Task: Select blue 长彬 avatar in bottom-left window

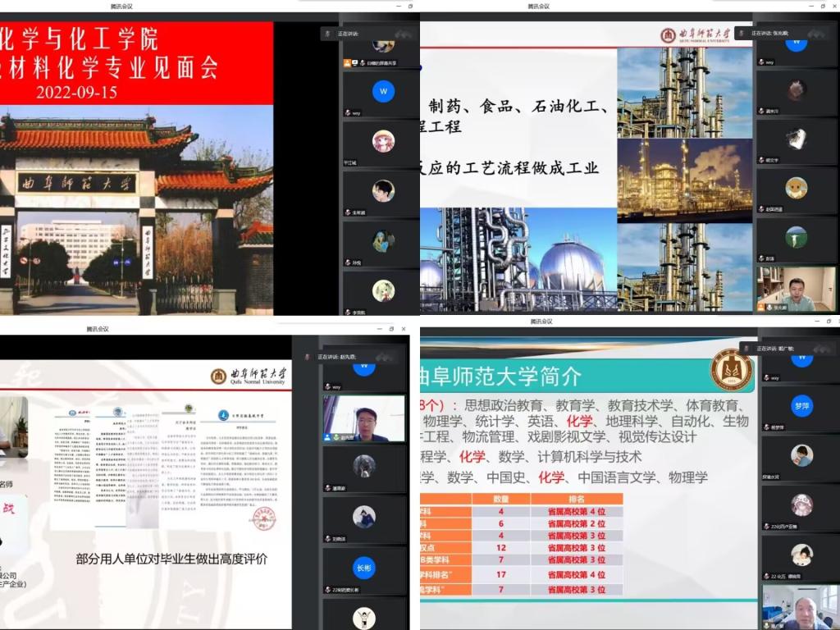Action: tap(363, 566)
